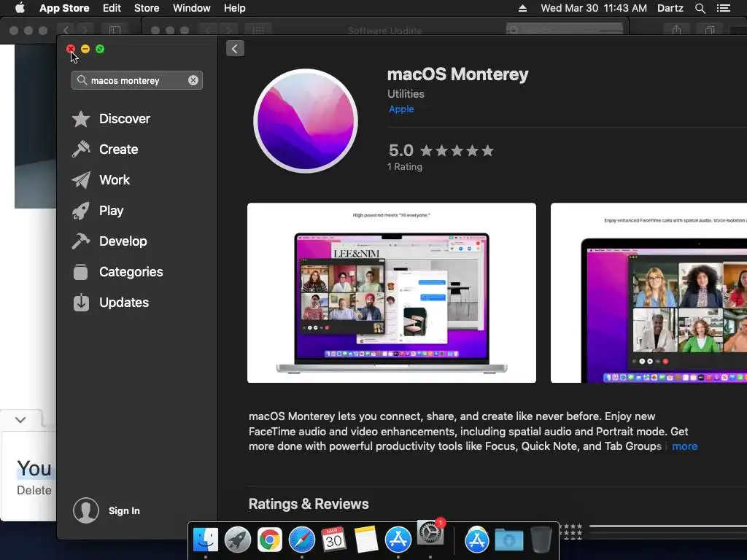The height and width of the screenshot is (560, 747).
Task: Click the Ratings & Reviews heading
Action: click(309, 504)
